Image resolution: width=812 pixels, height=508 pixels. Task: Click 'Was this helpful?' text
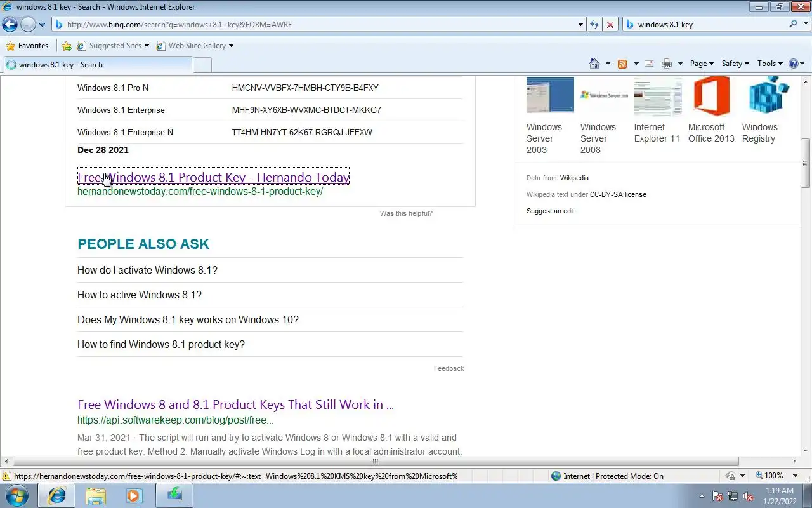[406, 213]
